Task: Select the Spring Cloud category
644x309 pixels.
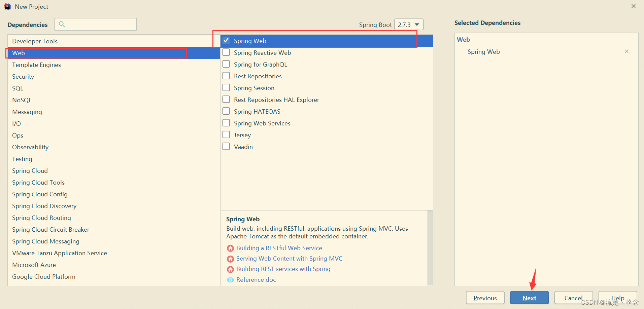Action: 114,170
